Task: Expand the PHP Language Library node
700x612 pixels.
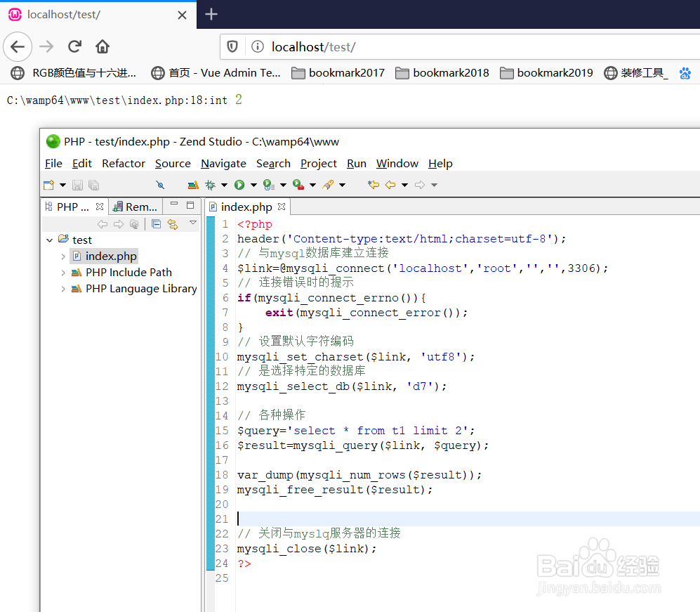Action: (x=63, y=289)
